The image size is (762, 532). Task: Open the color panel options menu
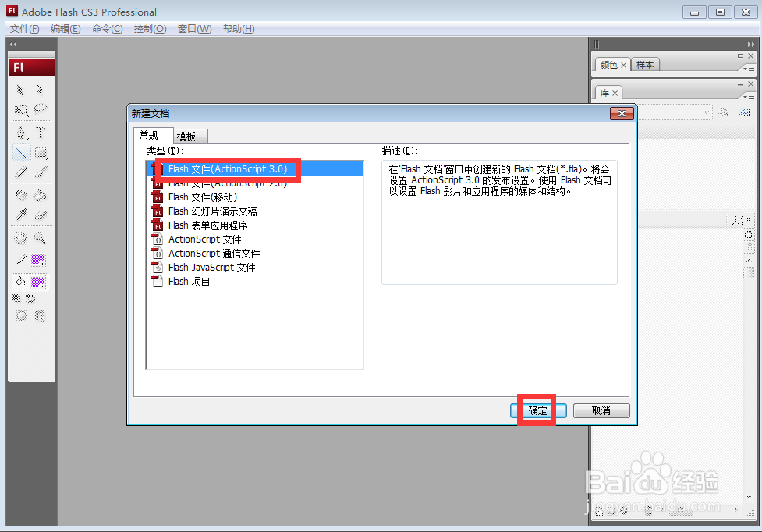click(x=749, y=69)
